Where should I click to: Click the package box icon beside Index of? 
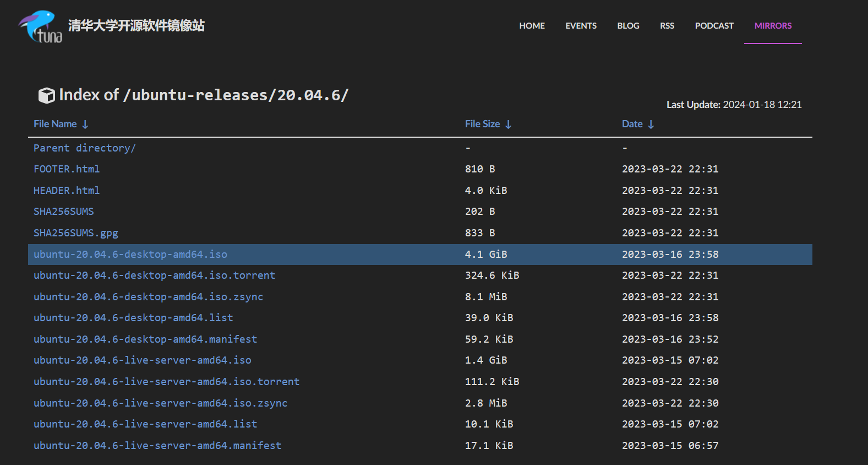click(x=46, y=95)
